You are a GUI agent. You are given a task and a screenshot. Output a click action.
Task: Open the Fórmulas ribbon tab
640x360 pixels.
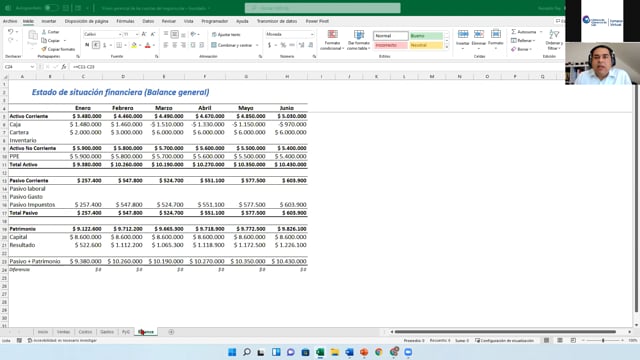click(125, 21)
